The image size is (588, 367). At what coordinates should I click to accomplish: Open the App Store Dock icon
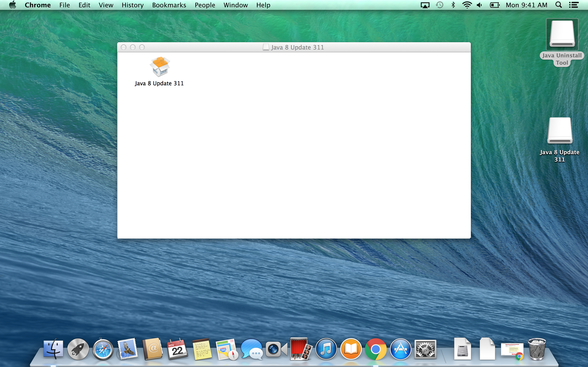(400, 350)
